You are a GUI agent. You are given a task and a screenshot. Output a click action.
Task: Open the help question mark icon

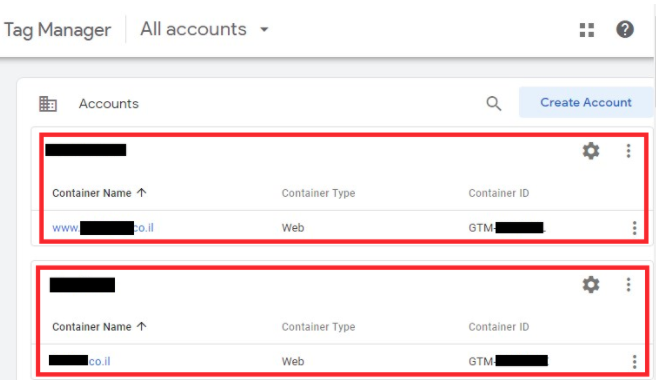point(625,29)
